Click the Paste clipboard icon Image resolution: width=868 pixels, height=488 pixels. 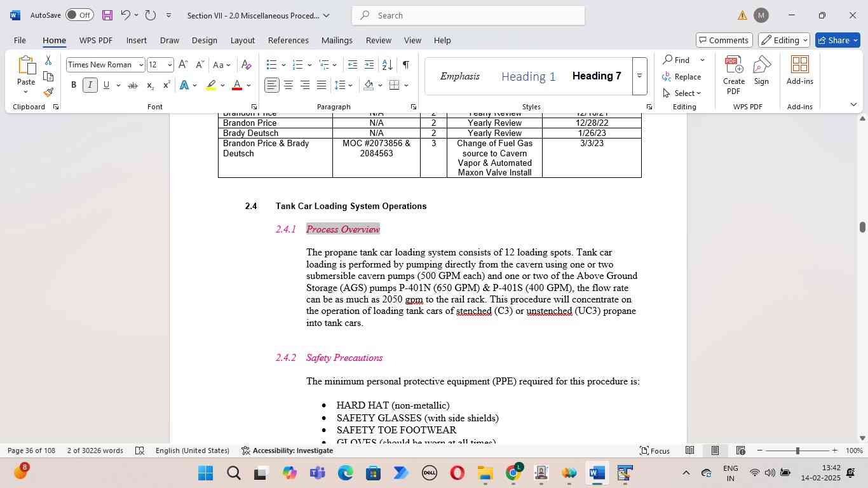pos(26,65)
